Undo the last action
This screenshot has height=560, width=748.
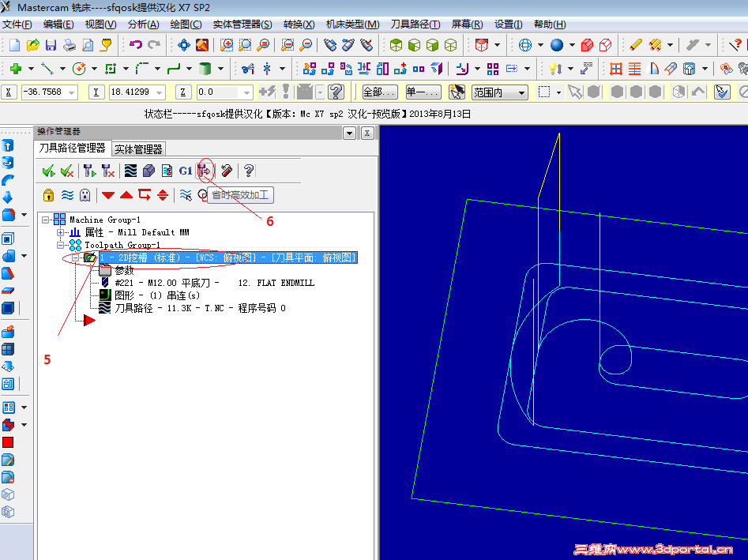136,45
